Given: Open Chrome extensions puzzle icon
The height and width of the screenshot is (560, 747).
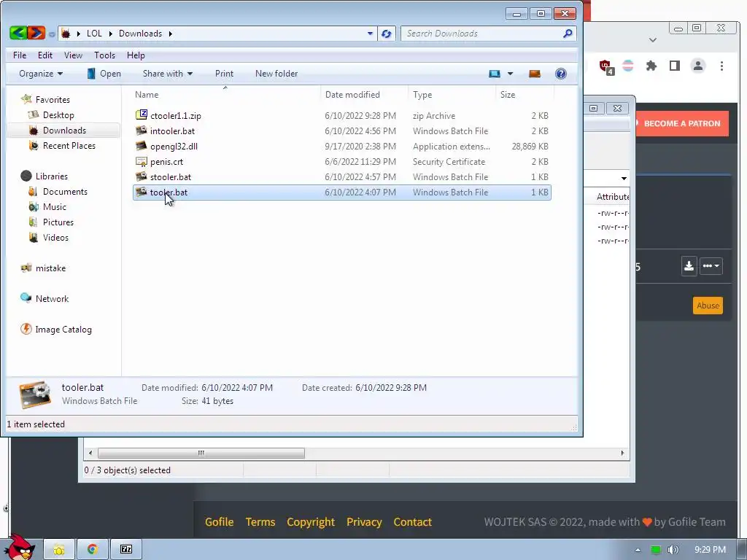Looking at the screenshot, I should tap(651, 66).
